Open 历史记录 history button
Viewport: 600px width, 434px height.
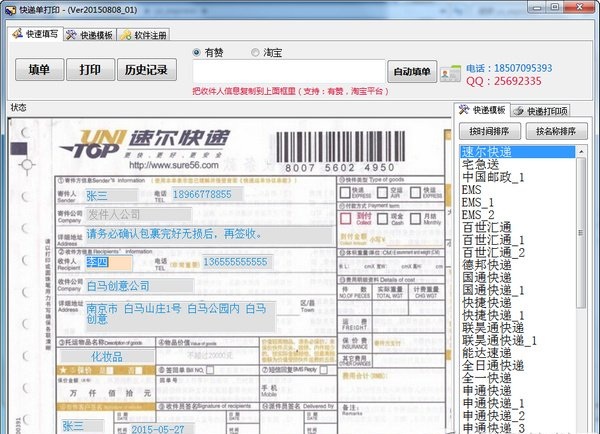pyautogui.click(x=147, y=70)
